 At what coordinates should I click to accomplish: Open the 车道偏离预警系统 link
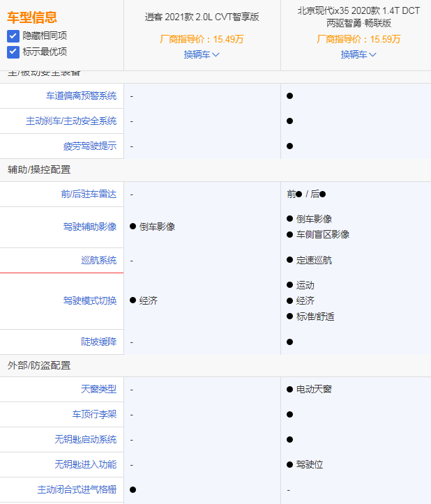click(x=82, y=96)
